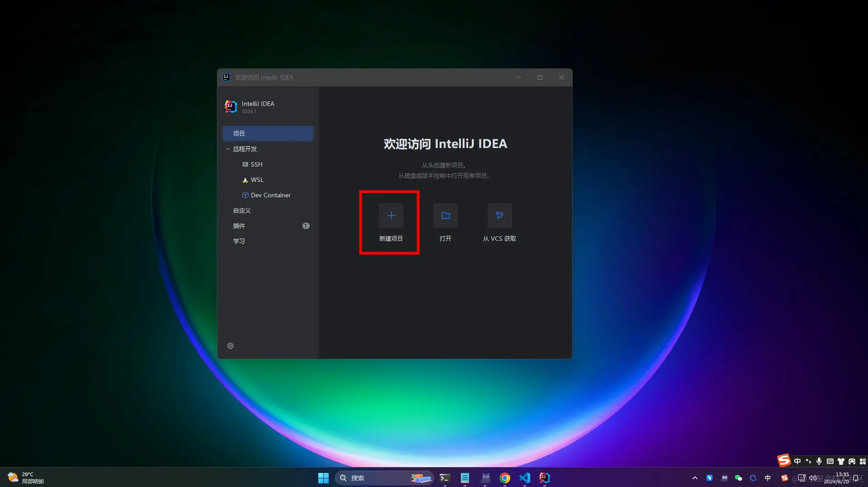This screenshot has height=487, width=868.
Task: Click the Sogou floating toolbar logo
Action: point(784,460)
